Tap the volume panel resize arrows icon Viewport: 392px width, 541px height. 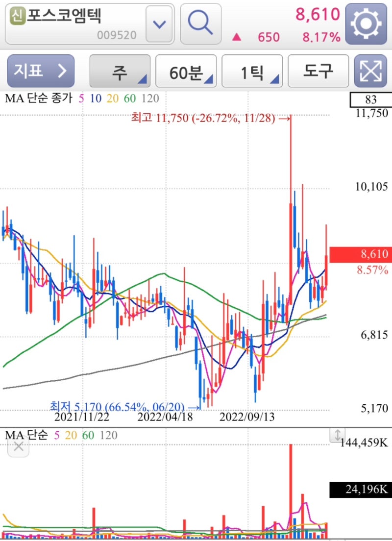tap(338, 435)
